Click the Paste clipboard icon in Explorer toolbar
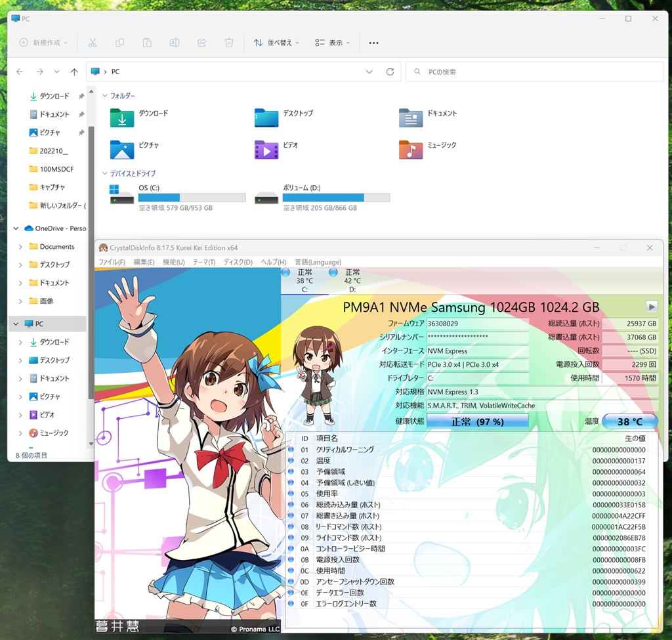Image resolution: width=672 pixels, height=640 pixels. click(147, 43)
